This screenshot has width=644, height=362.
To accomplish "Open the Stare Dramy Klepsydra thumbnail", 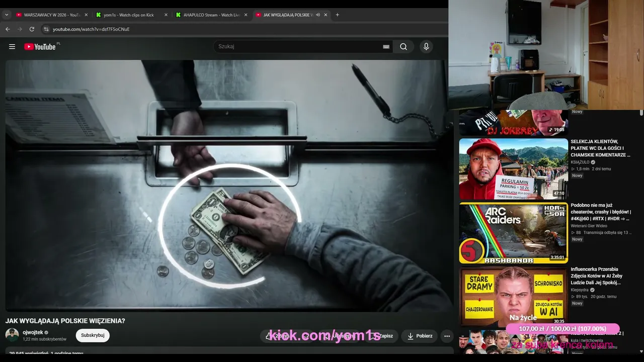I will 513,297.
